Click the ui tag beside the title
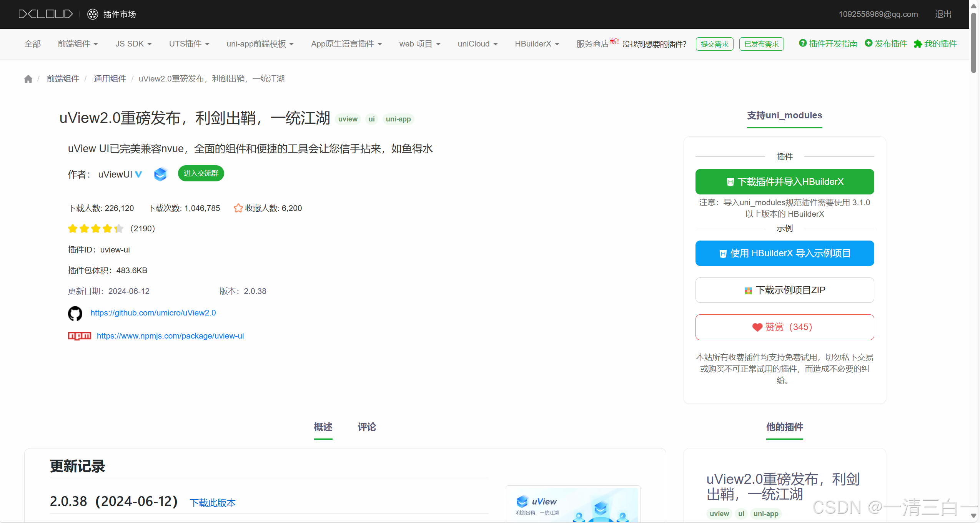Viewport: 980px width, 523px height. pyautogui.click(x=371, y=119)
